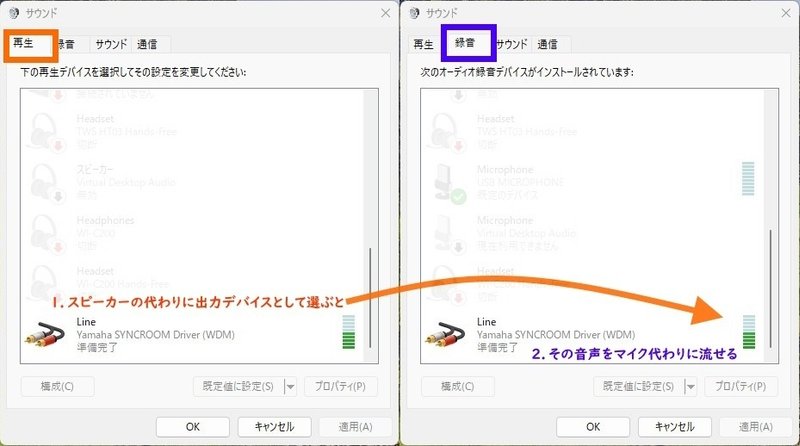Click the TWS HT03 Headset icon in playback dialog

[46, 132]
